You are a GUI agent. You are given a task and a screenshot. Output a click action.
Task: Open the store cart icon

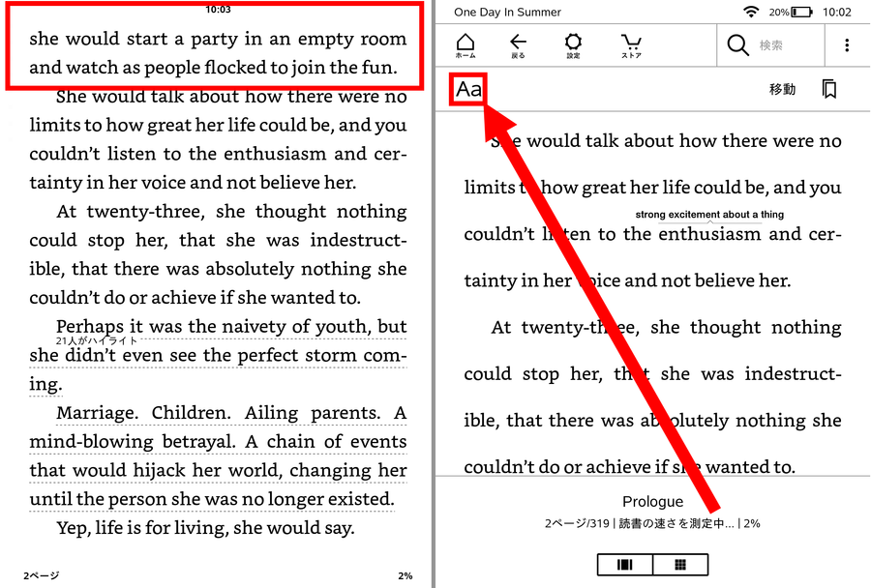tap(632, 45)
